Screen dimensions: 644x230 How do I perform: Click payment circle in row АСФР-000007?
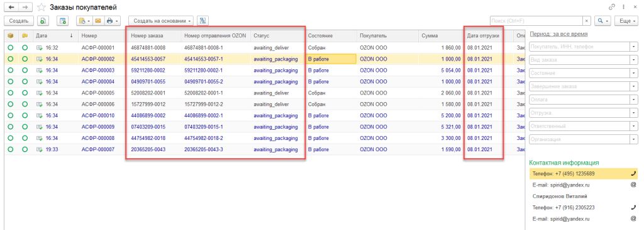click(x=25, y=149)
